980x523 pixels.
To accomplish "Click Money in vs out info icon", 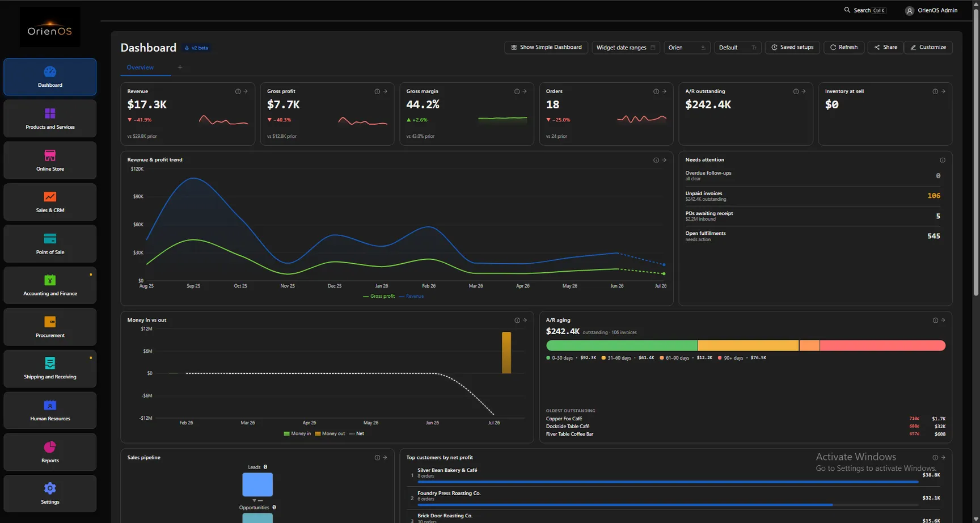I will pos(517,320).
